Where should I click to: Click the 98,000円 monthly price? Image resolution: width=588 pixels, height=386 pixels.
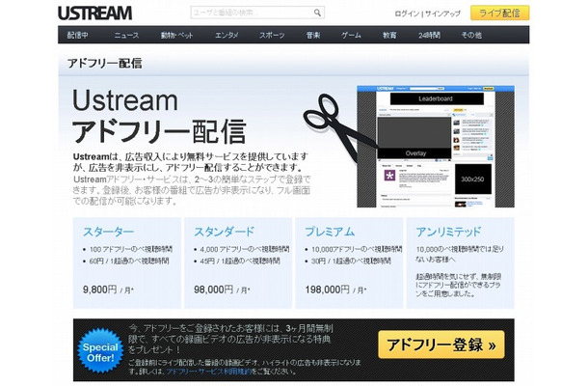pos(222,289)
